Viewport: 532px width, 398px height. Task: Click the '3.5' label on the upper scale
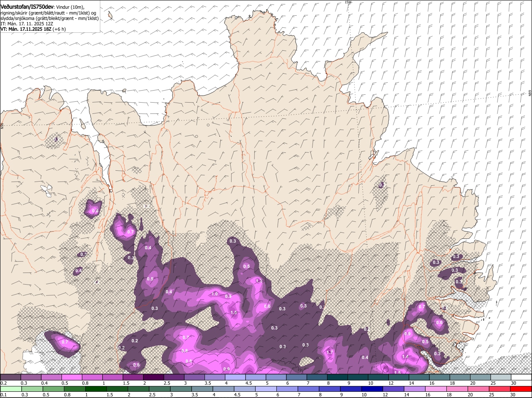point(208,383)
